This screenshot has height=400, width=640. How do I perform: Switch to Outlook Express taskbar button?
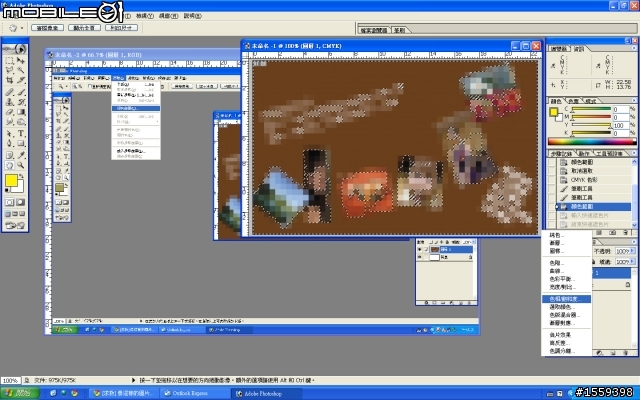point(194,393)
